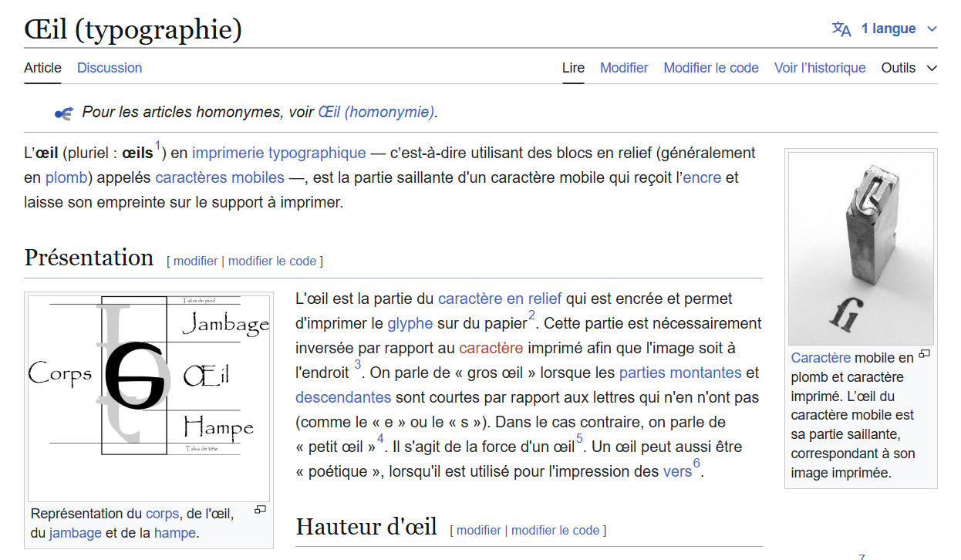Click the "Hauteur d'œil" section heading
Screen dimensions: 961x560
tap(366, 528)
